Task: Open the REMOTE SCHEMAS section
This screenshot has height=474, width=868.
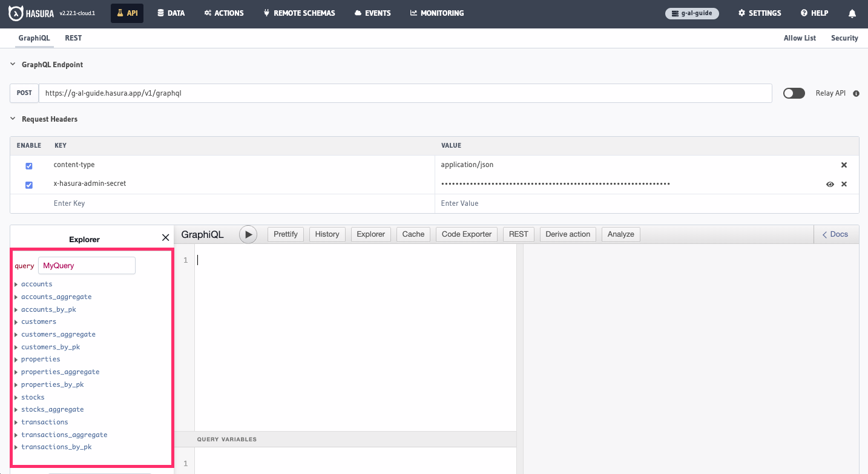Action: (x=299, y=13)
